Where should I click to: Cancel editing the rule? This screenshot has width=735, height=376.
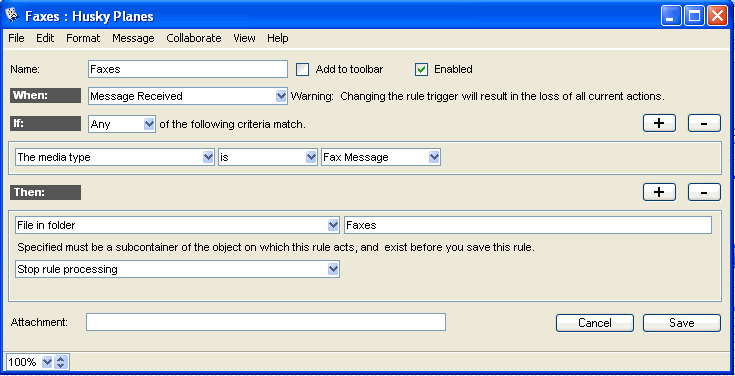tap(595, 323)
